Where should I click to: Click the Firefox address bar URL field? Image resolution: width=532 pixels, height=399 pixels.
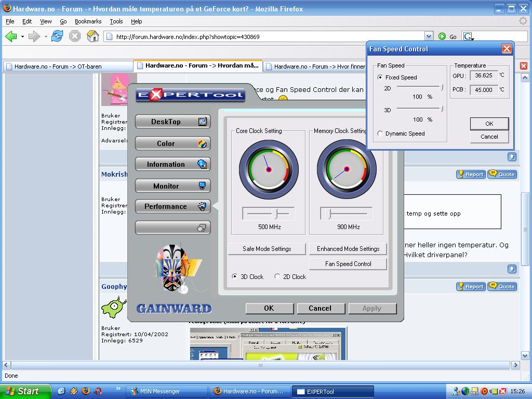264,36
